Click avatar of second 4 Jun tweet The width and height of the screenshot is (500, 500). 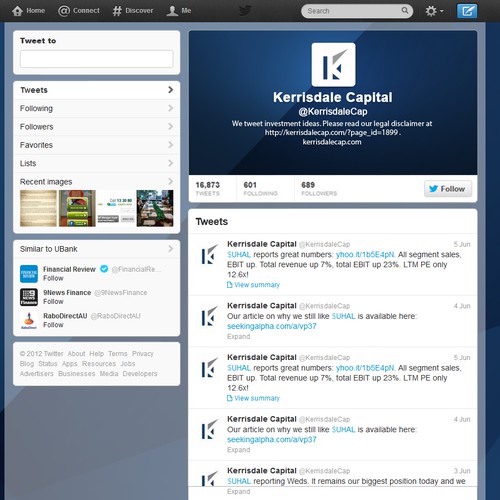(x=209, y=430)
